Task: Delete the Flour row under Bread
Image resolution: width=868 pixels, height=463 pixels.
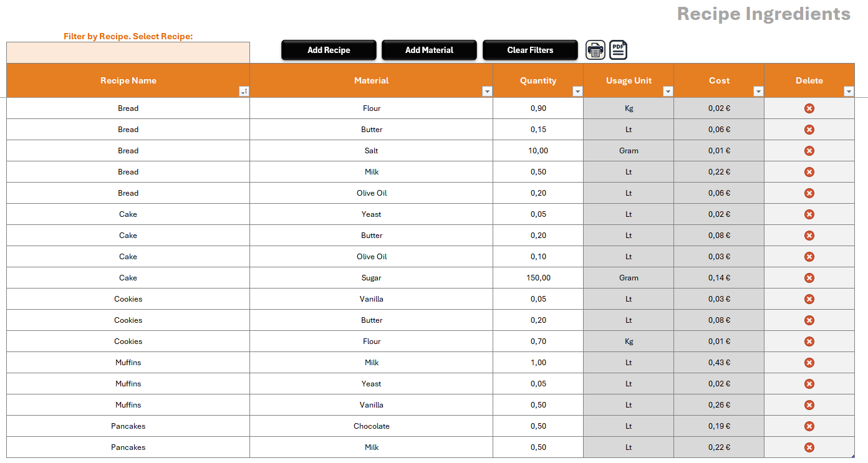Action: coord(809,108)
